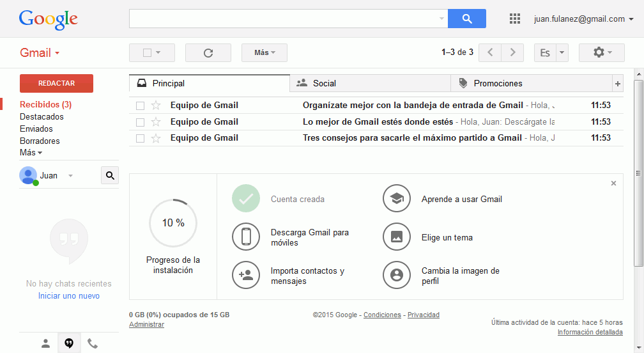Click Juan's profile avatar in chat
This screenshot has width=644, height=353.
tap(28, 175)
